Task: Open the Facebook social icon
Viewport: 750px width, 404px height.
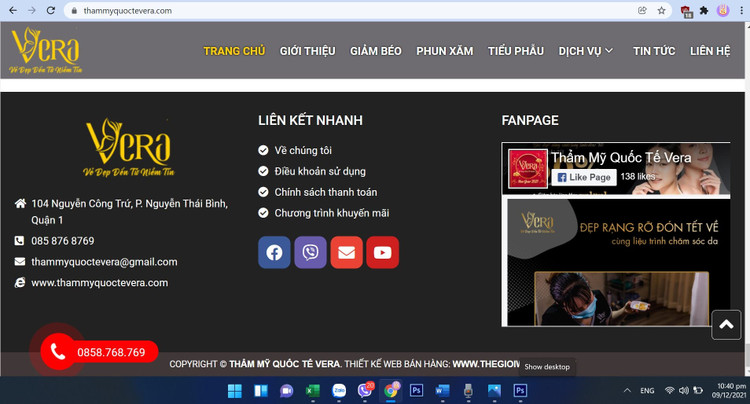Action: (274, 252)
